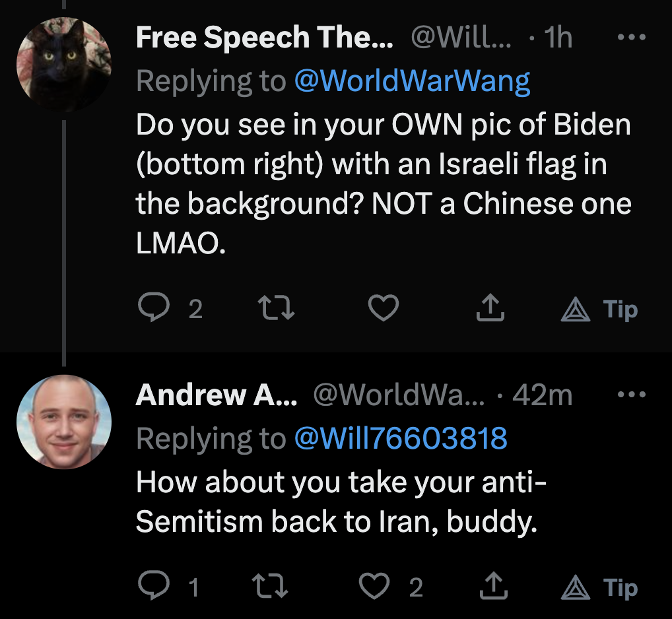Open the 42m timestamp of Andrew's tweet
The image size is (672, 619).
point(542,395)
